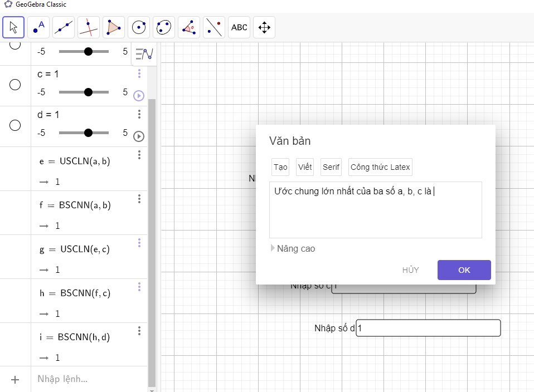Select the Point tool
The image size is (534, 392).
point(38,27)
